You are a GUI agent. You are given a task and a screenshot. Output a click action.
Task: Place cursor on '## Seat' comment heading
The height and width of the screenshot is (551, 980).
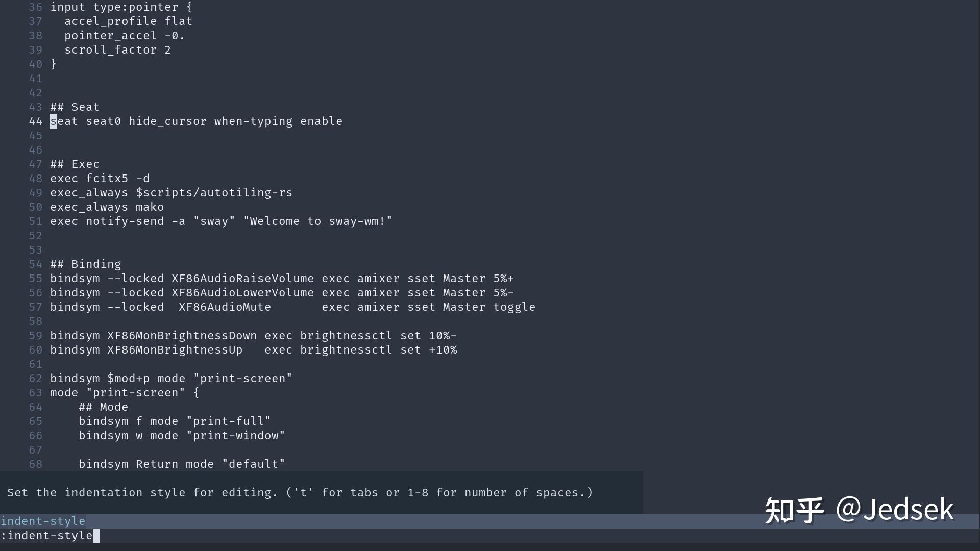75,107
